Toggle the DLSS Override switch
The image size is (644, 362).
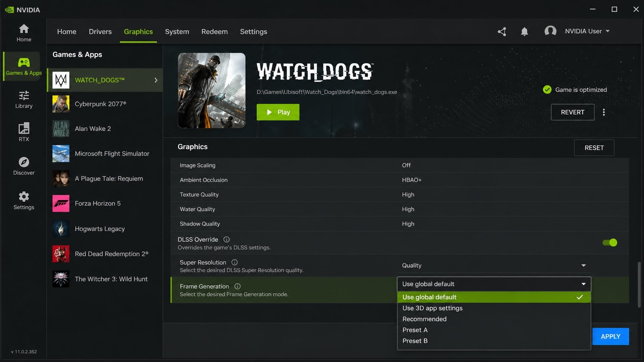(x=610, y=242)
